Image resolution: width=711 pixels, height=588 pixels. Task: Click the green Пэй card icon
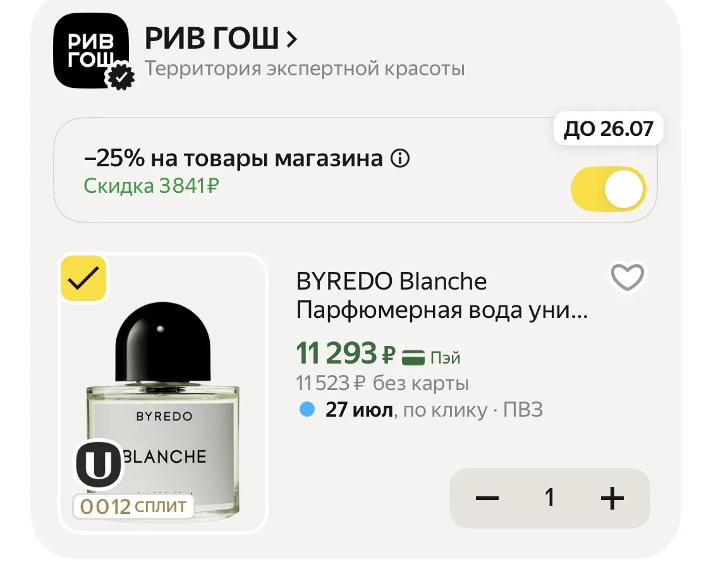(x=413, y=357)
